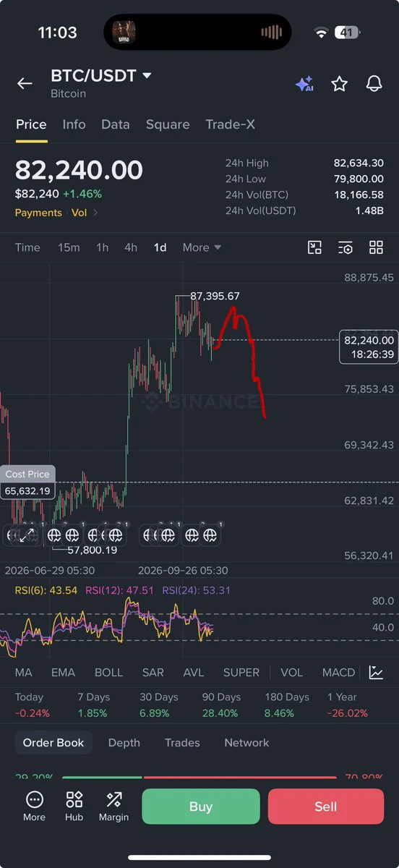Toggle the SUPER indicator
Screen dimensions: 399x868
(x=241, y=673)
